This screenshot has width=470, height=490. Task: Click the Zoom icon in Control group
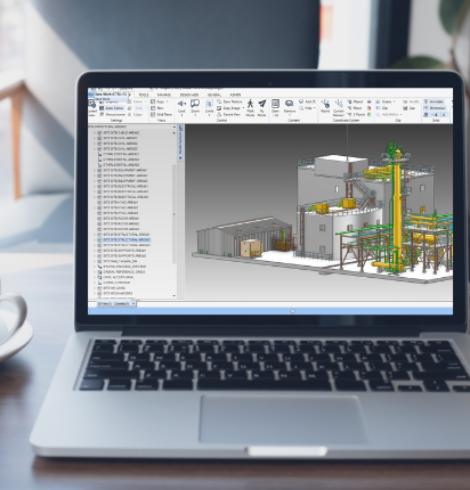tap(195, 104)
